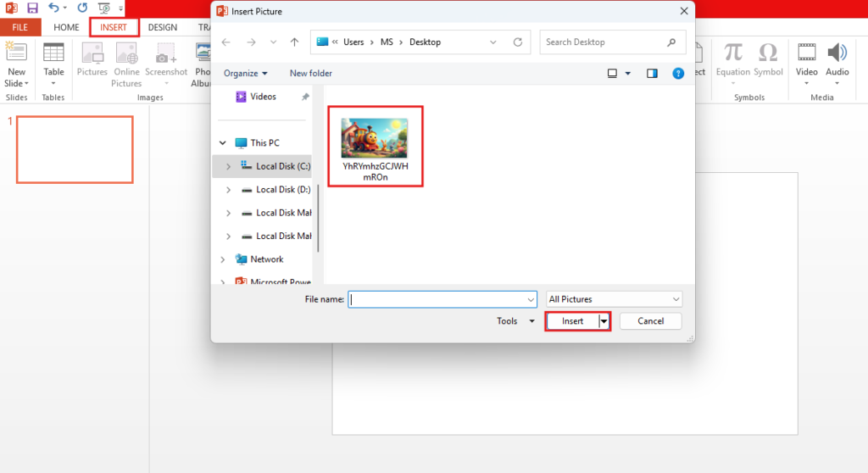Viewport: 868px width, 473px height.
Task: Select Local Disk (D:)
Action: pos(283,189)
